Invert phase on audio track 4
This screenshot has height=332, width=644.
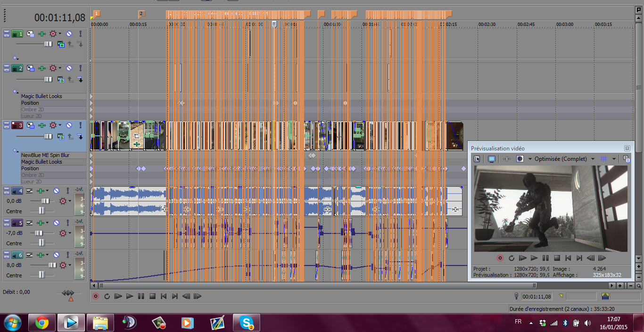[x=29, y=191]
